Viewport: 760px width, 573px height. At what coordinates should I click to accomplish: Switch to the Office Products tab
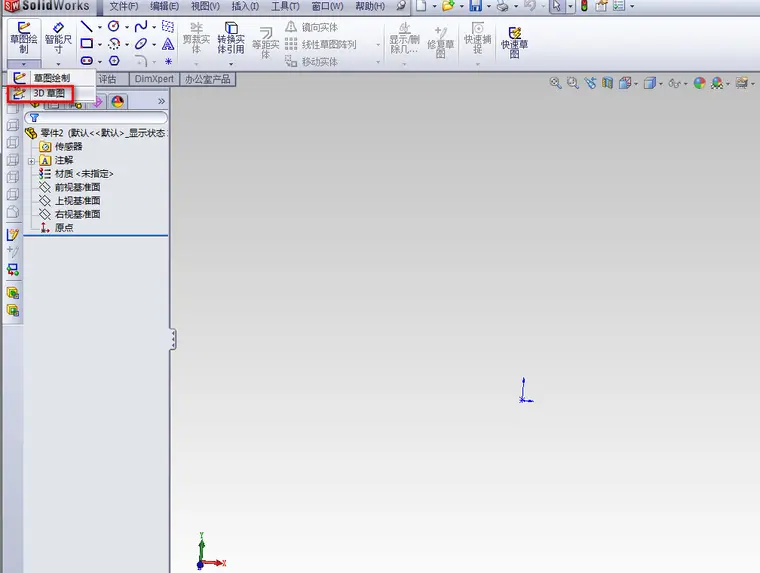207,79
